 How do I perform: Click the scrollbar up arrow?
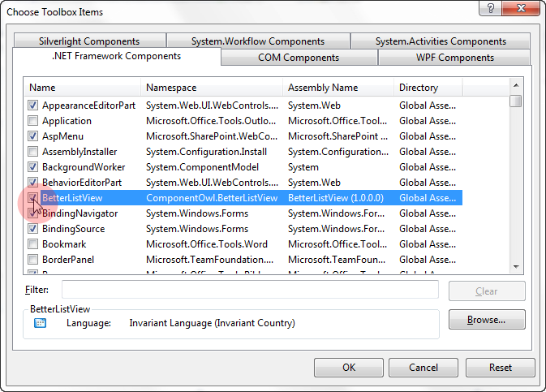[x=516, y=86]
